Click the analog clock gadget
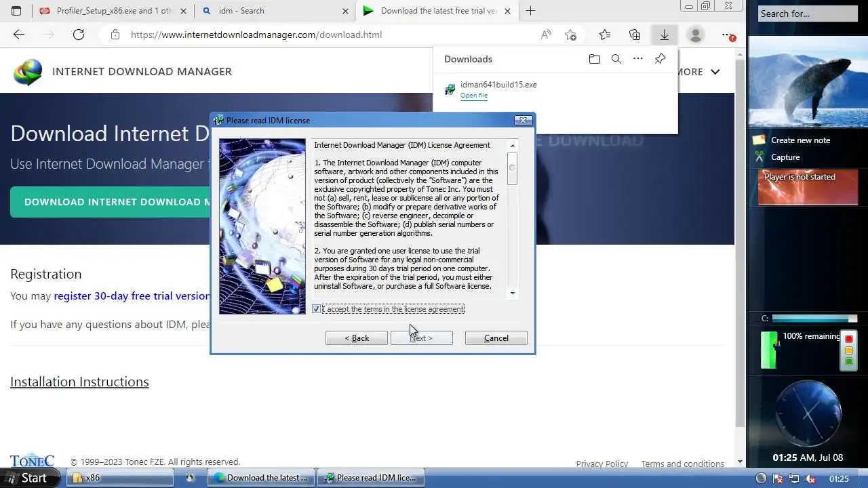868x488 pixels. [x=808, y=413]
